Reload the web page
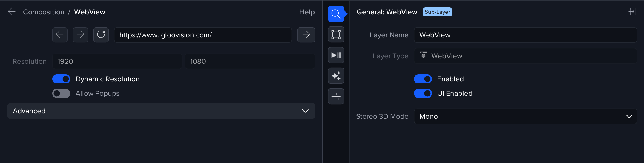 101,35
